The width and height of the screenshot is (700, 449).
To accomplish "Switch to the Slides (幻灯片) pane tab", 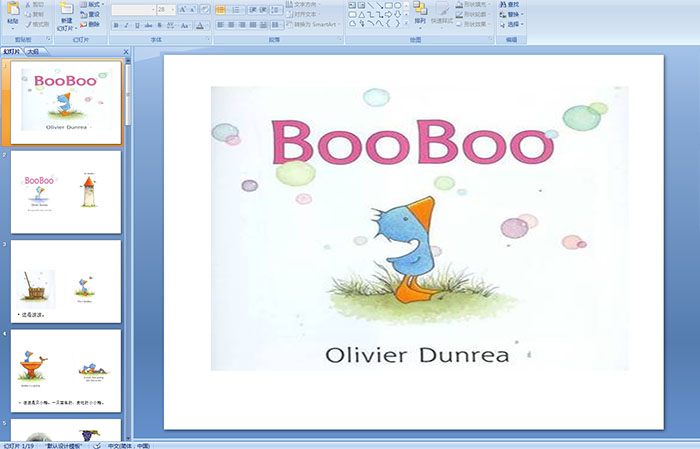I will 12,52.
